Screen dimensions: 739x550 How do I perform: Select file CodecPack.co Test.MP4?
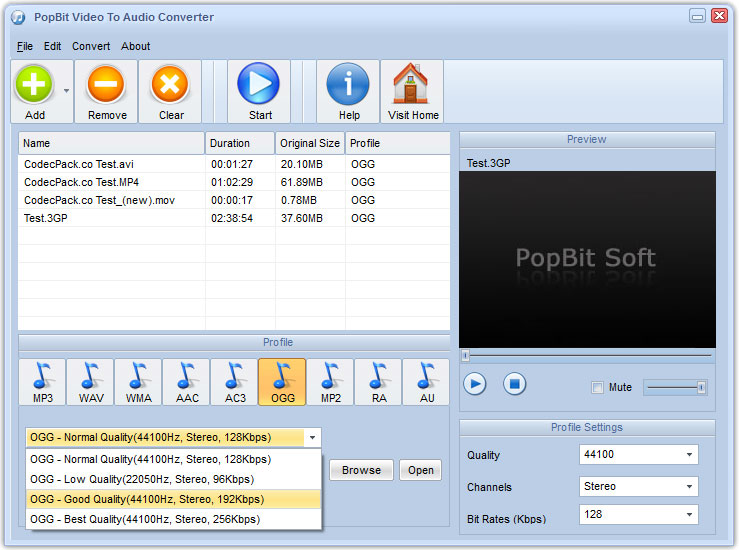(x=82, y=182)
